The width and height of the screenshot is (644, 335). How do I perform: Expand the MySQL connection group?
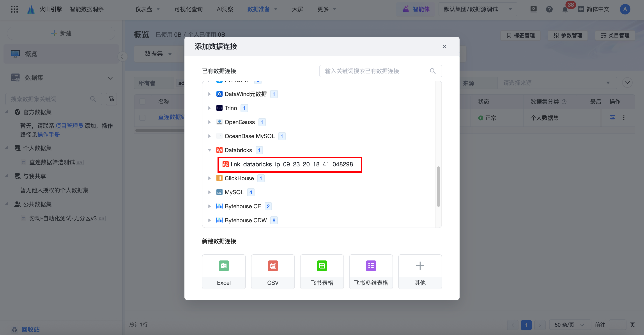[209, 192]
